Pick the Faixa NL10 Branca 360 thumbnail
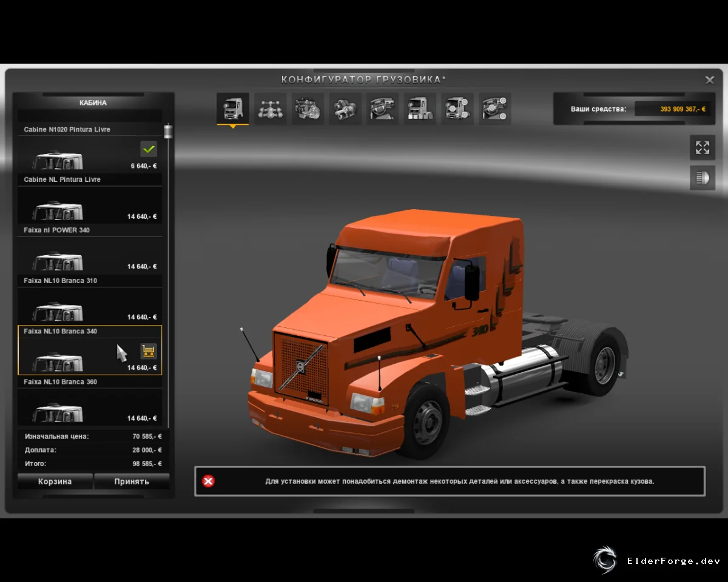The height and width of the screenshot is (582, 728). click(58, 413)
